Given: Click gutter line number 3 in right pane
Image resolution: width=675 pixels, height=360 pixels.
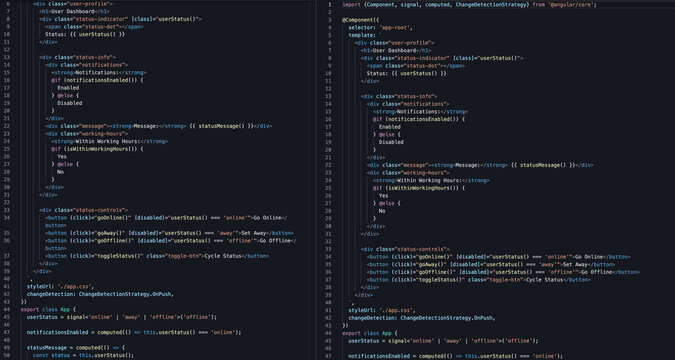Looking at the screenshot, I should pyautogui.click(x=330, y=20).
